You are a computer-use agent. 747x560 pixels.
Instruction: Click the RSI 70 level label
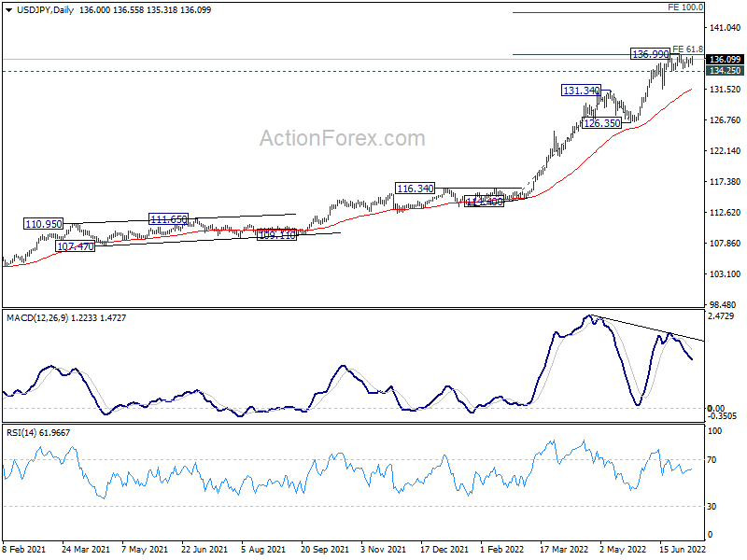point(712,459)
